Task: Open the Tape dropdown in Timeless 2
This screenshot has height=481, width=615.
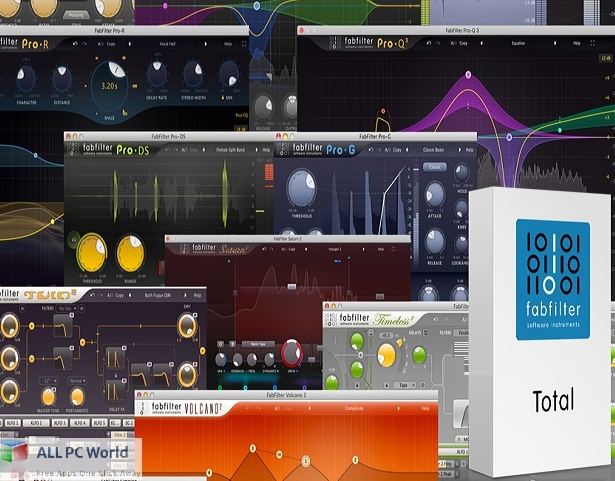Action: (x=405, y=385)
